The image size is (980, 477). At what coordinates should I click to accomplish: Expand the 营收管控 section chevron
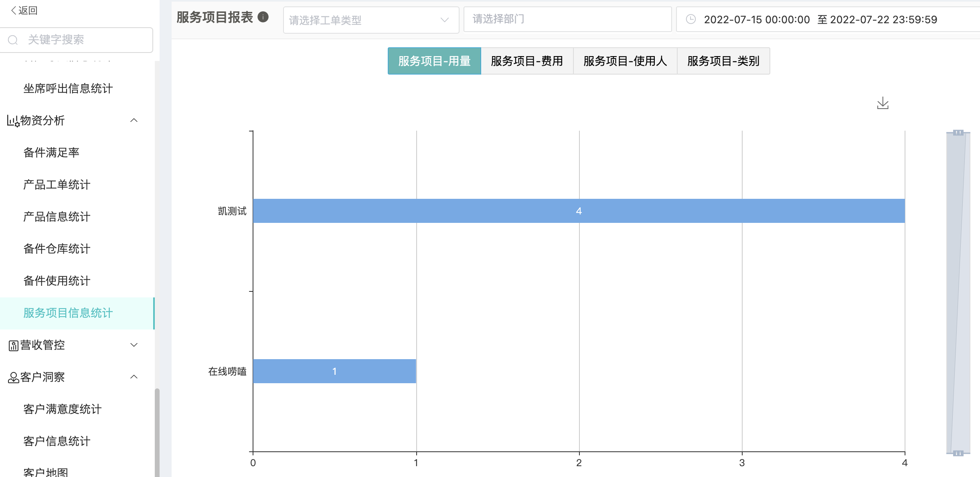click(x=134, y=345)
